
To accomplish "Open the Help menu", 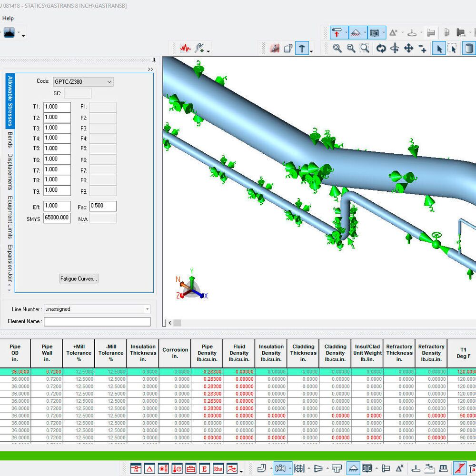I will coord(8,19).
